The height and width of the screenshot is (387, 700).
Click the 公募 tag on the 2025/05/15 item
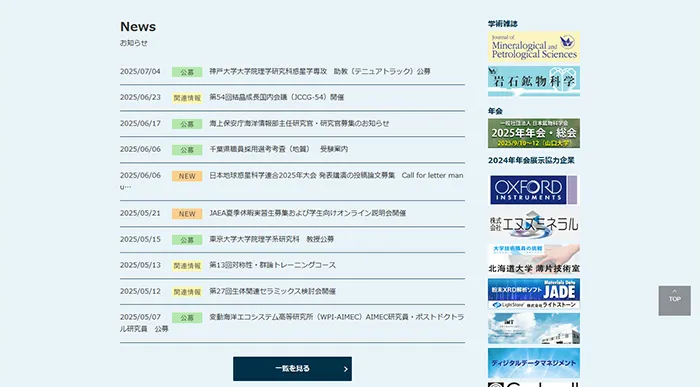click(187, 240)
